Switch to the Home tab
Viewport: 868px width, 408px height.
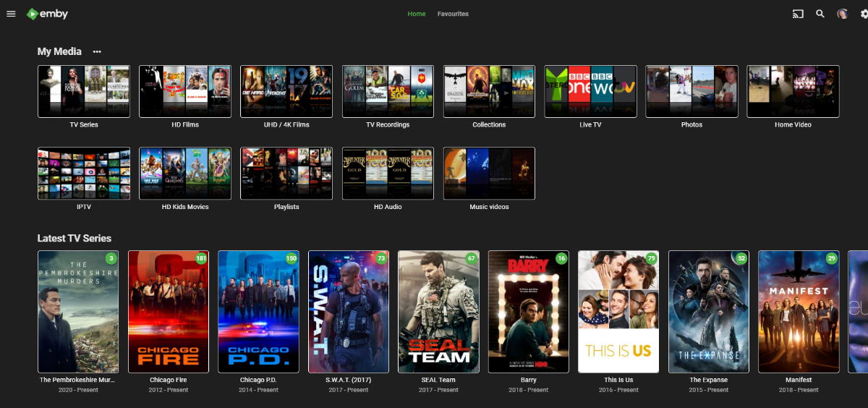(x=417, y=14)
